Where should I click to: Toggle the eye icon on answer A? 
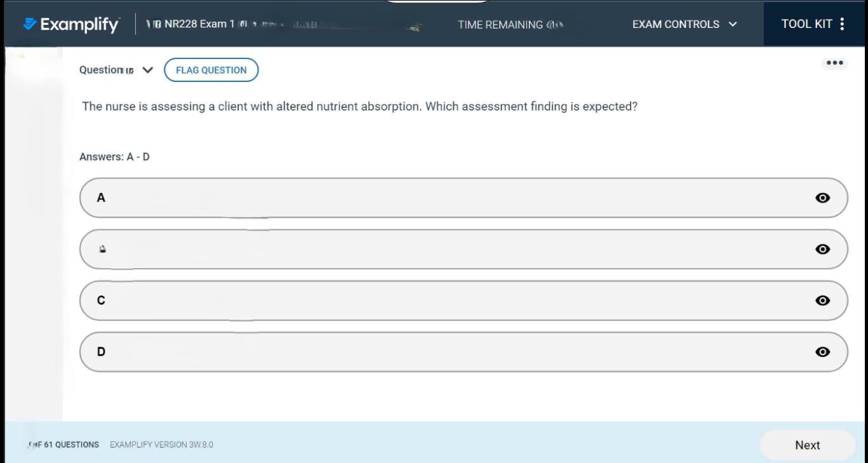[822, 198]
